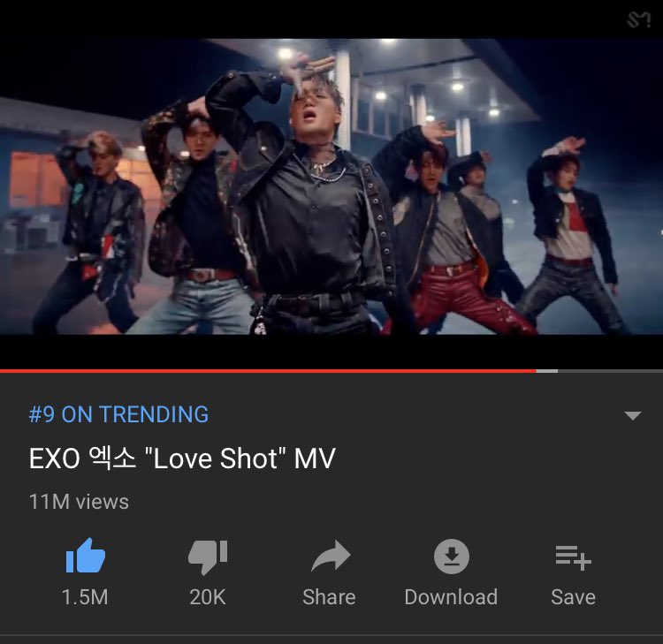663x644 pixels.
Task: Jump to the unplayed end of the progress bar
Action: pyautogui.click(x=611, y=371)
